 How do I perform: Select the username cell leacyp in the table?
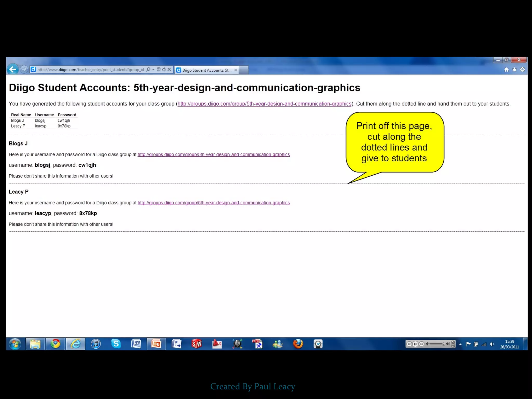[x=41, y=126]
